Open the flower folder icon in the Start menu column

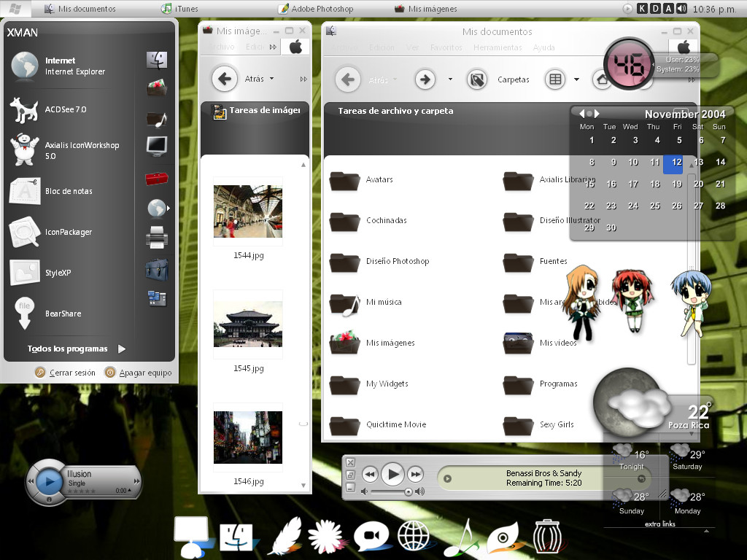coord(157,87)
